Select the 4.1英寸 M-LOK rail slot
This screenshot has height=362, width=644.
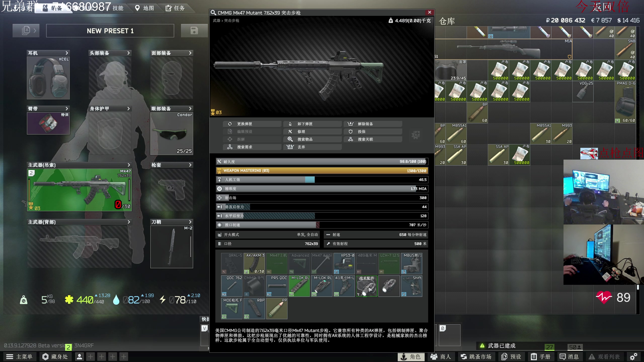coord(344,286)
